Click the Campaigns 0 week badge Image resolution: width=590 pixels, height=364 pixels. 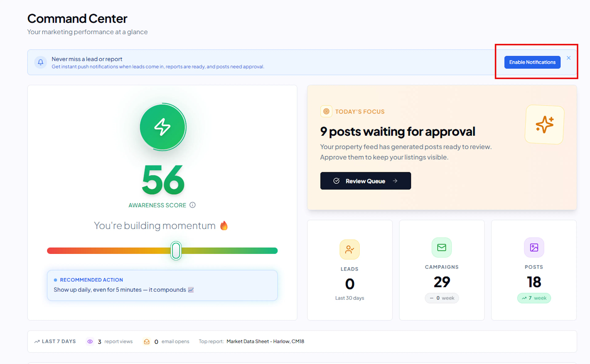(441, 298)
